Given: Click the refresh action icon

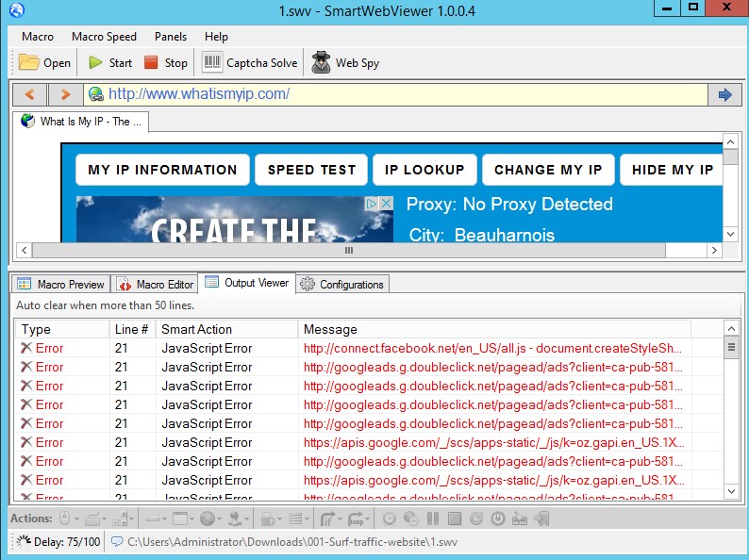Looking at the screenshot, I should 476,519.
